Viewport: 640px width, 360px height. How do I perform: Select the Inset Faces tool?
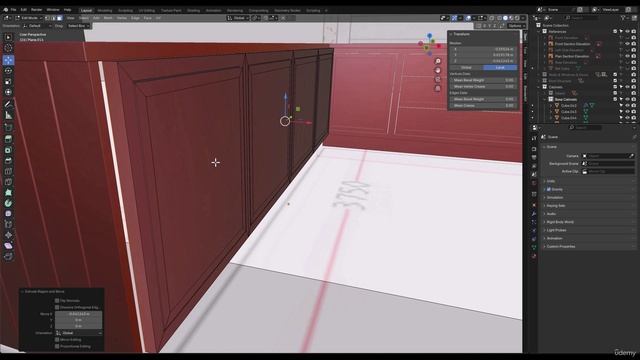[x=8, y=150]
